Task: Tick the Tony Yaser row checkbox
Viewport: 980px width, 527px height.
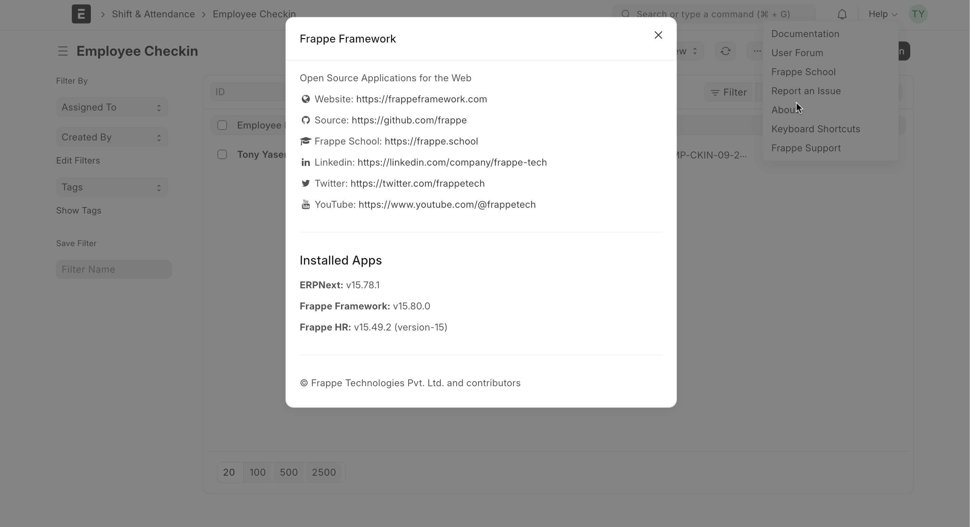Action: coord(222,154)
